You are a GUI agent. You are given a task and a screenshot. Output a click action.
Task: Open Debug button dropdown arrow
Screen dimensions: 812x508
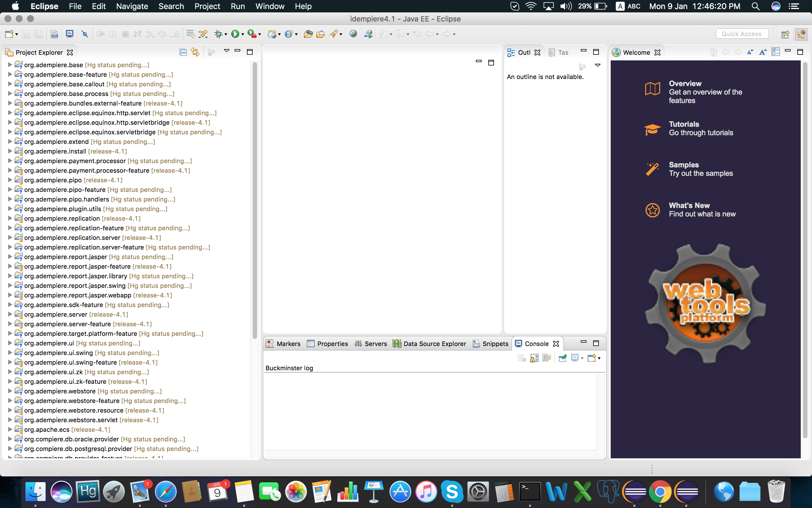tap(226, 35)
